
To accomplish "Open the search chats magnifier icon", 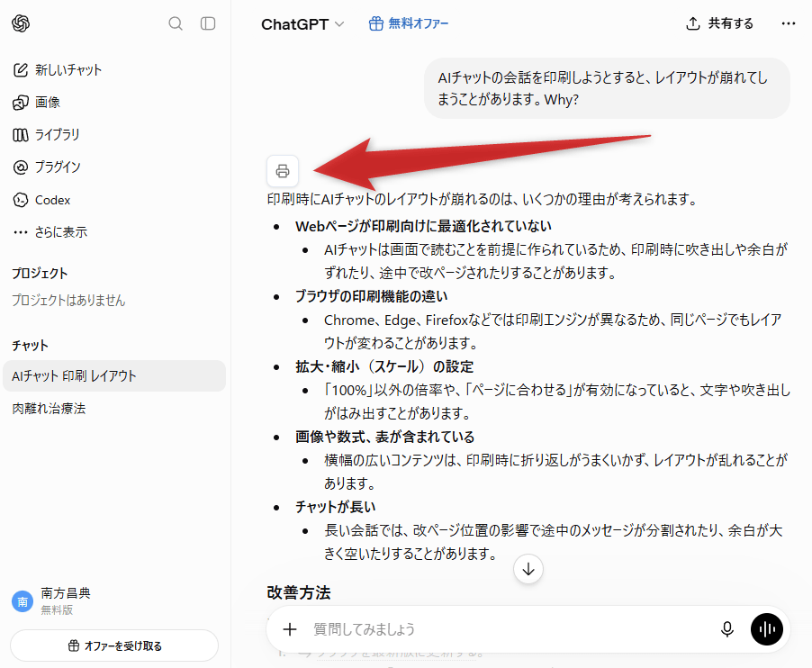I will coord(176,23).
